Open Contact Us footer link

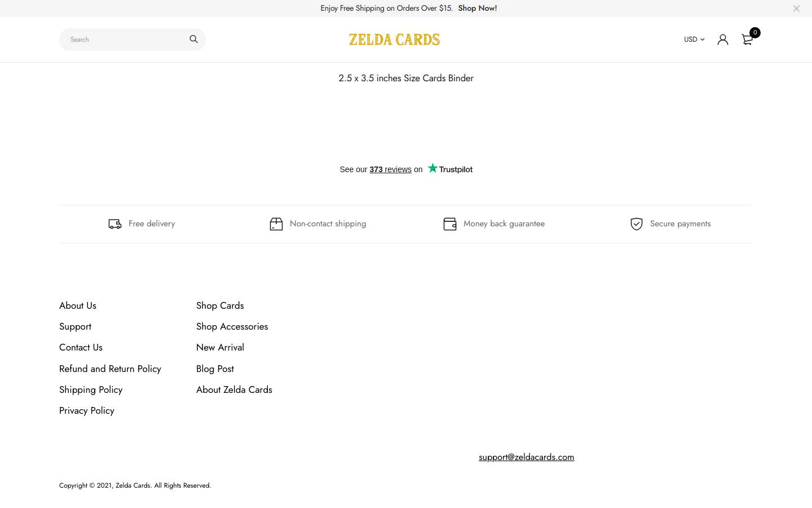[81, 348]
